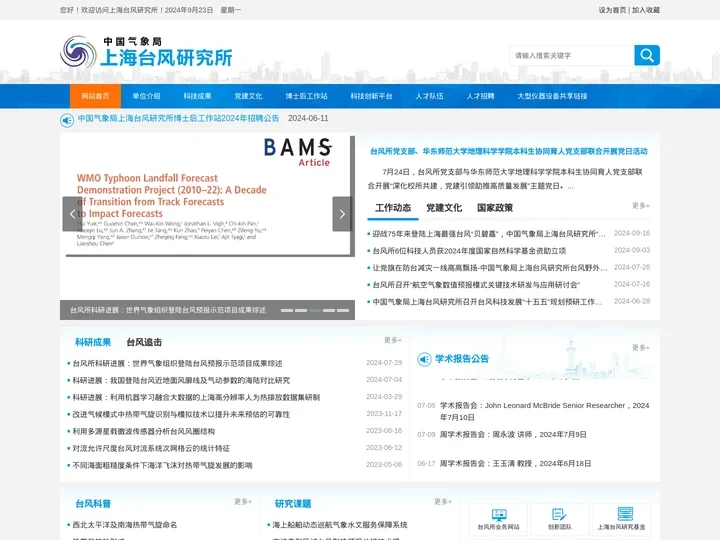Click 研究课题 section heading
The height and width of the screenshot is (540, 720).
pyautogui.click(x=293, y=504)
